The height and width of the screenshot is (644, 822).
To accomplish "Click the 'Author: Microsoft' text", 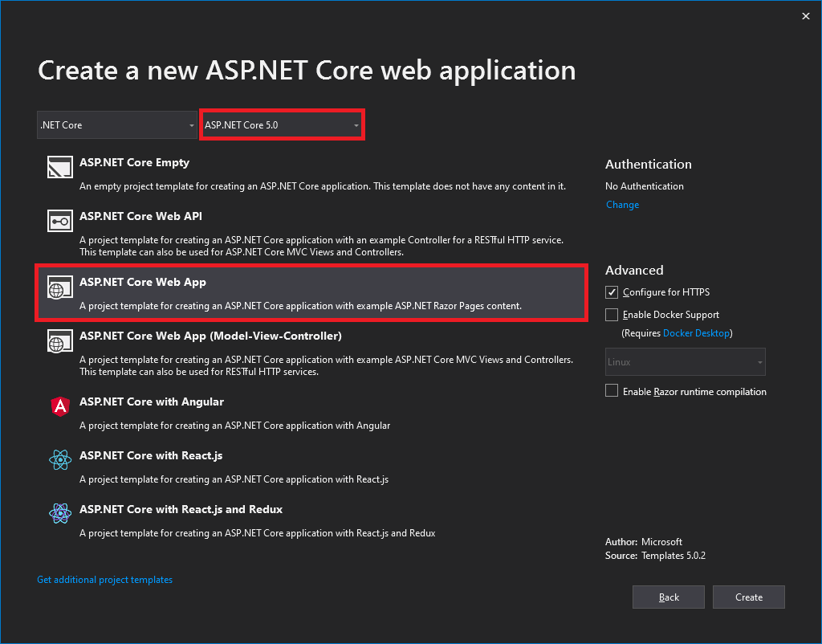I will pos(644,542).
